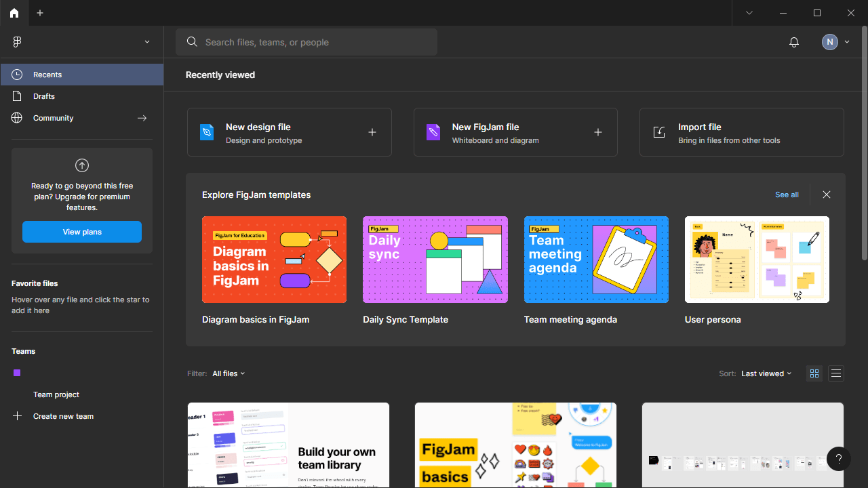The height and width of the screenshot is (488, 868).
Task: Click the upgrade arrow circle icon
Action: [x=82, y=165]
